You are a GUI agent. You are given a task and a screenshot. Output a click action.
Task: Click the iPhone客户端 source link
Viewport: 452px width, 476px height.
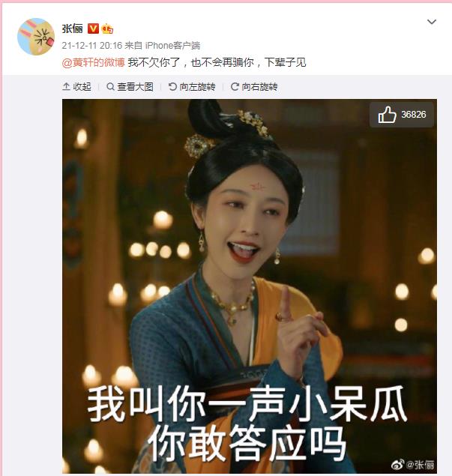point(172,46)
